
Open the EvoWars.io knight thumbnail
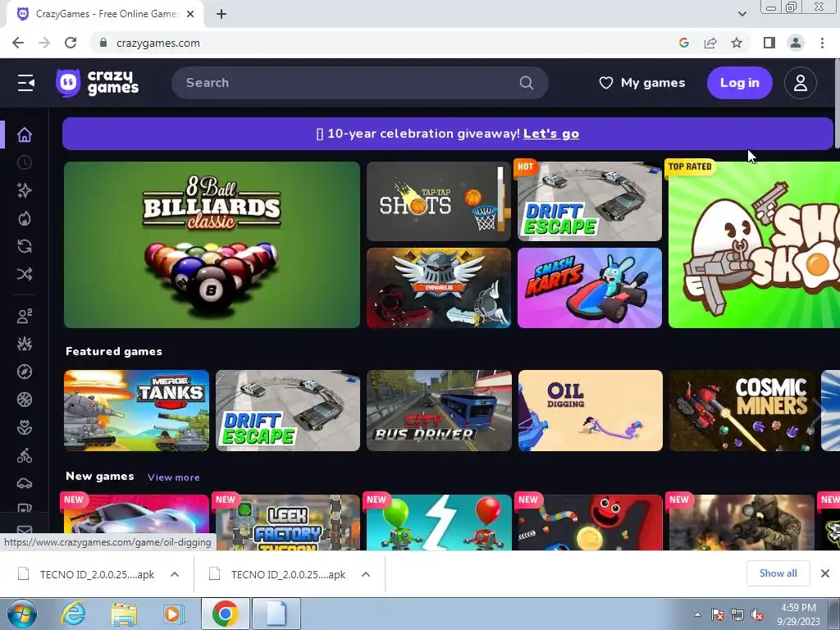(x=439, y=288)
